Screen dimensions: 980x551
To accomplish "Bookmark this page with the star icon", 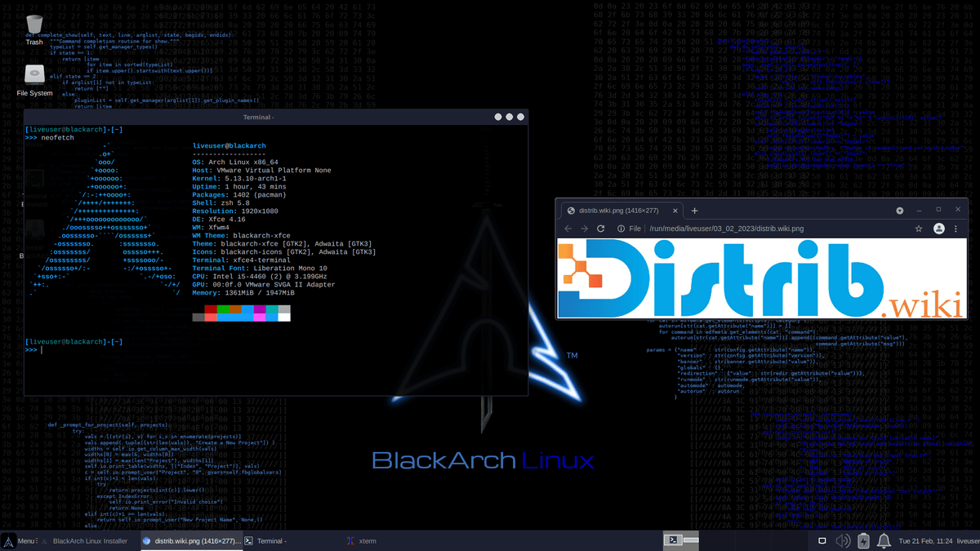I will (x=919, y=229).
